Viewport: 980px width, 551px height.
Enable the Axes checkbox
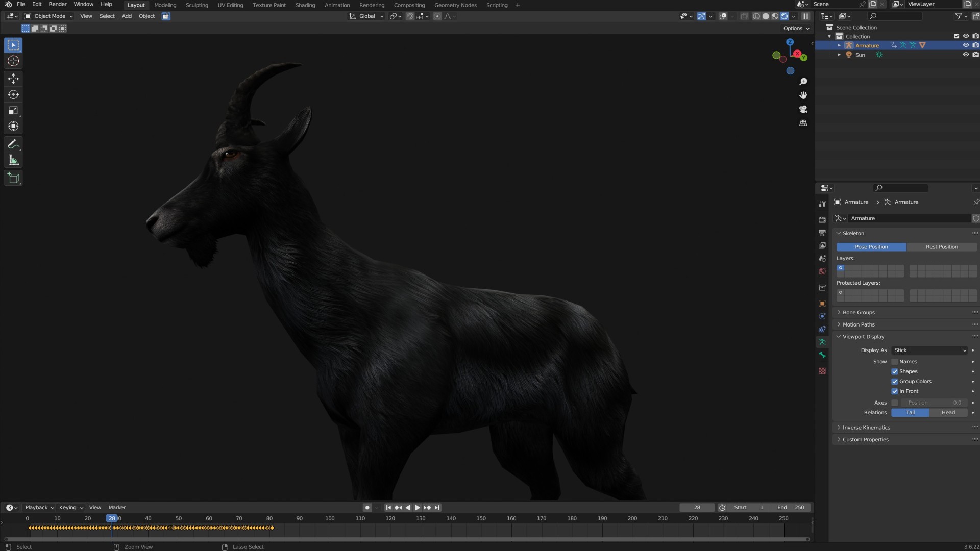895,403
